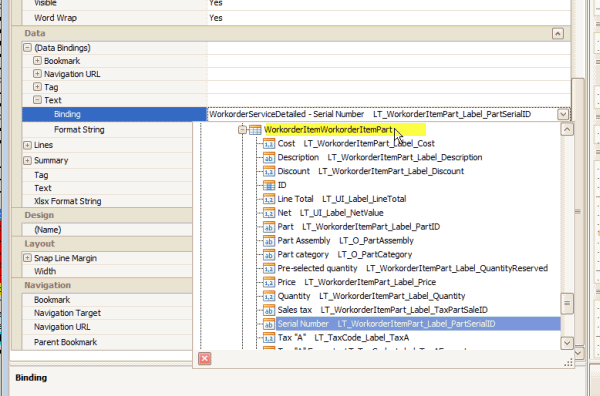Expand the Snap Line Margin property
The image size is (600, 396).
[x=27, y=258]
